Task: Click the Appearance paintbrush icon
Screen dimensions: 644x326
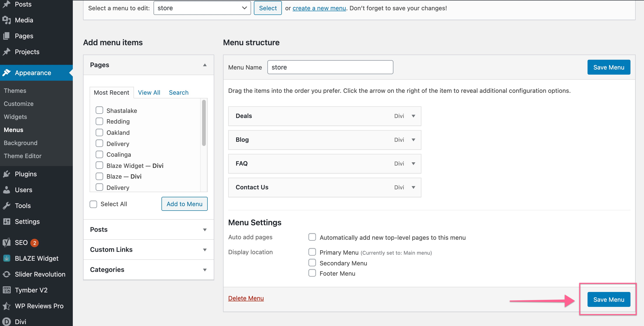Action: click(x=7, y=73)
